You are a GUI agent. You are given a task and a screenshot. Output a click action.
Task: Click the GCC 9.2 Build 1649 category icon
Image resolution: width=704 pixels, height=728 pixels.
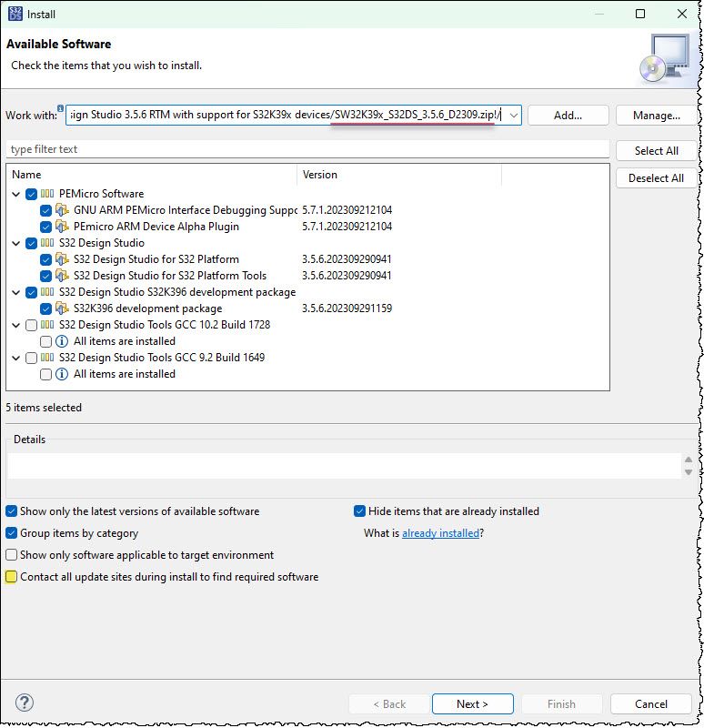click(x=47, y=358)
